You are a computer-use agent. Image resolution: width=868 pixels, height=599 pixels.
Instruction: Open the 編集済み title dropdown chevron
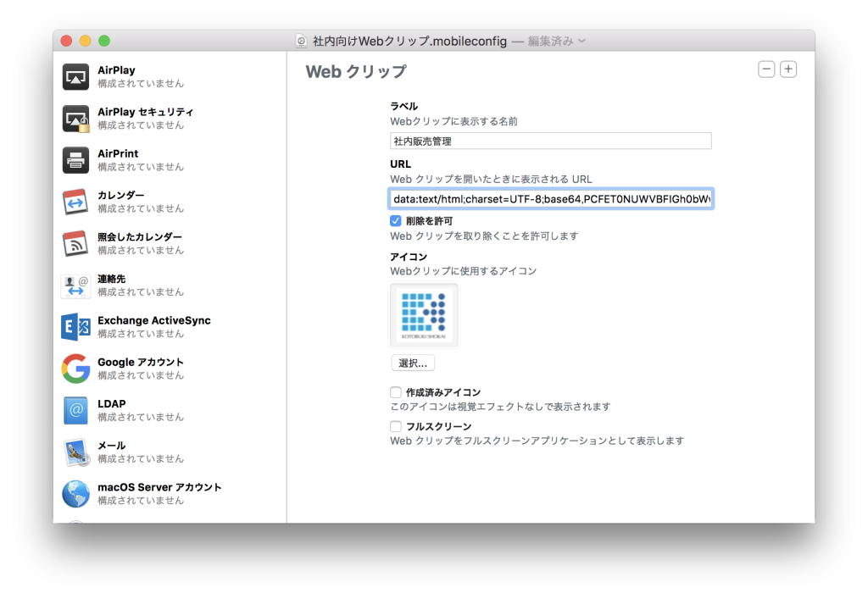tap(581, 41)
